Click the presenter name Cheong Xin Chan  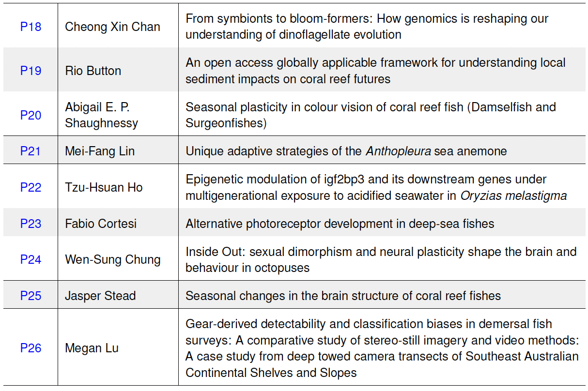[x=112, y=27]
